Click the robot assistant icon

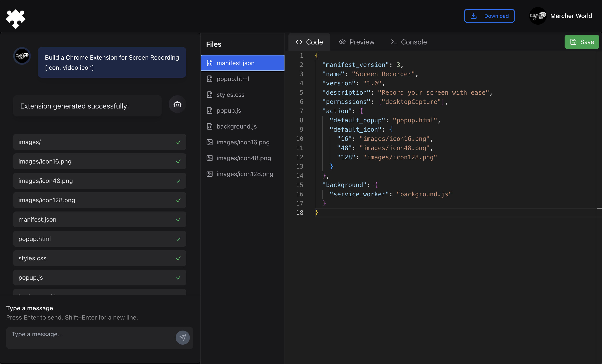[x=177, y=105]
